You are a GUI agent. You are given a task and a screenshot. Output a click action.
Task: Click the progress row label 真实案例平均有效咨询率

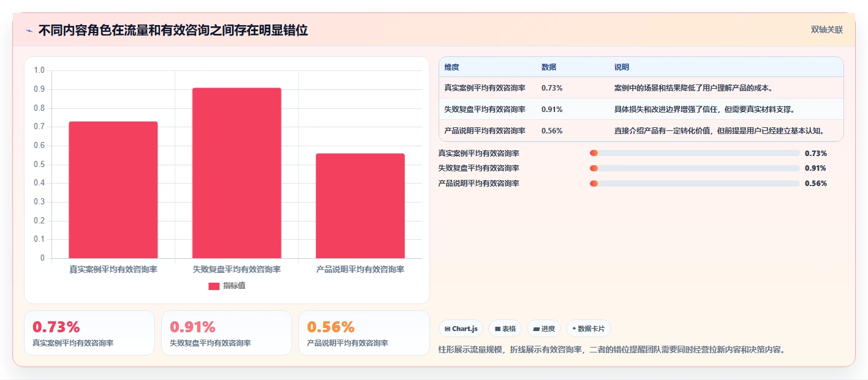pyautogui.click(x=479, y=154)
